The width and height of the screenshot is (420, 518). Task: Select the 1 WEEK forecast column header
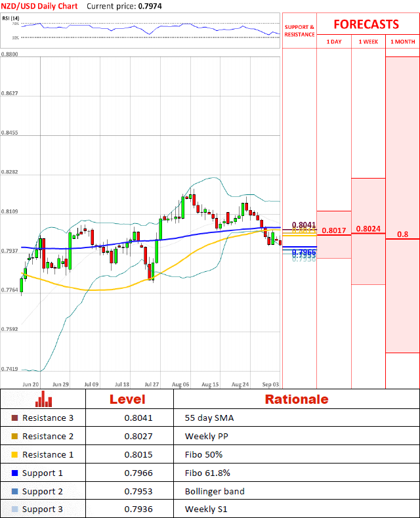368,42
